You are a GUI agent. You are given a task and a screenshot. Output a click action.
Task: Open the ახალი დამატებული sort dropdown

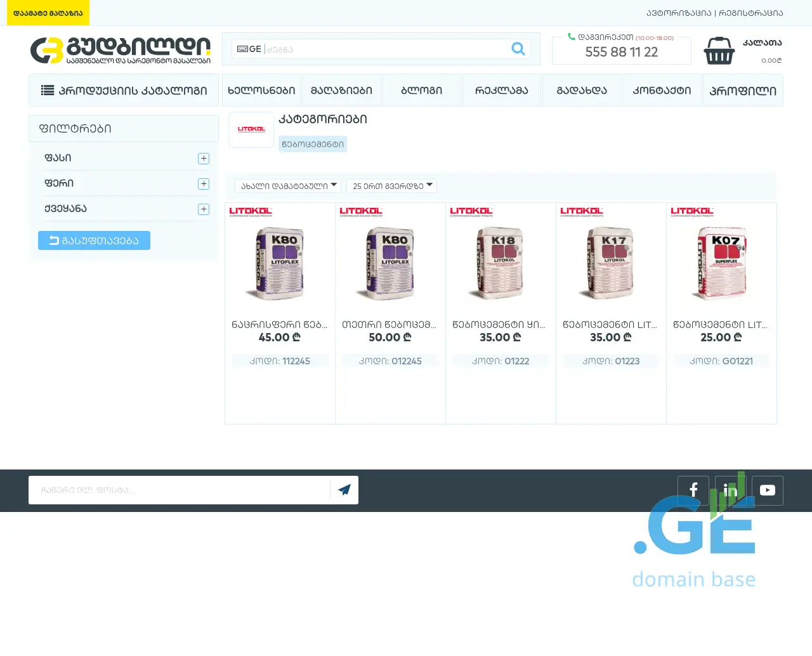coord(288,186)
